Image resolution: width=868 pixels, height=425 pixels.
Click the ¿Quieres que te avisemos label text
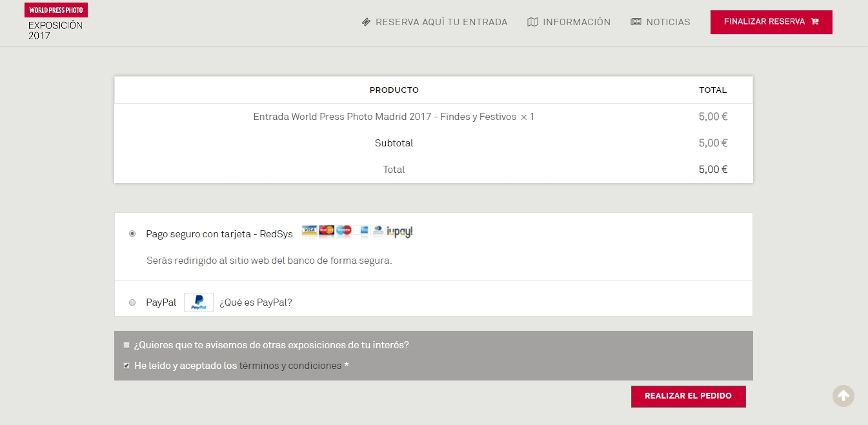coord(271,345)
